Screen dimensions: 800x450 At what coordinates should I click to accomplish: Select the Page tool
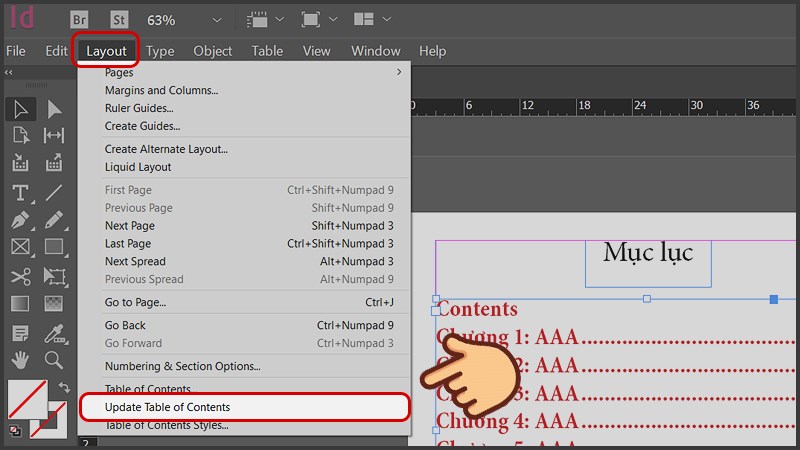coord(20,136)
